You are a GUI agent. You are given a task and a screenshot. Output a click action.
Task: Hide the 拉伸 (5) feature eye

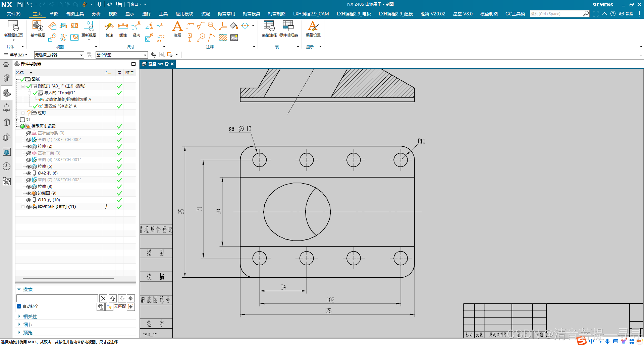click(29, 166)
